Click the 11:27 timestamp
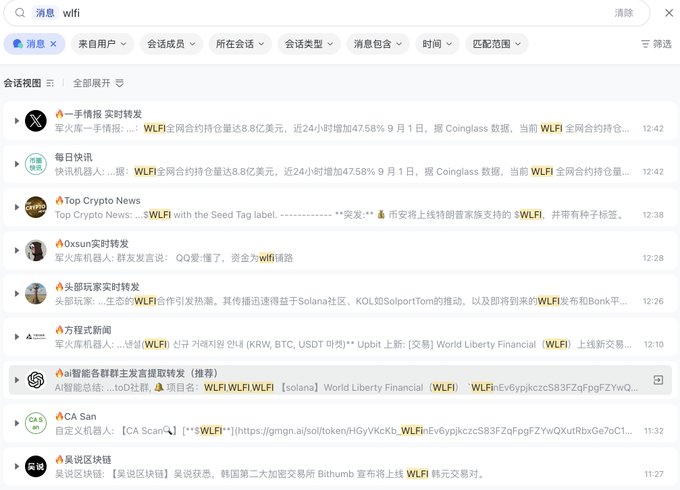Screen dimensions: 680x490 (x=654, y=474)
